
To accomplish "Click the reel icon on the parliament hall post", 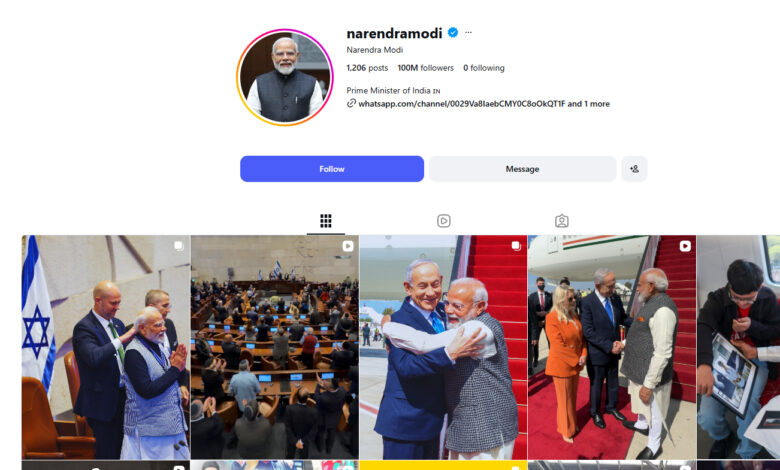I will [x=348, y=246].
